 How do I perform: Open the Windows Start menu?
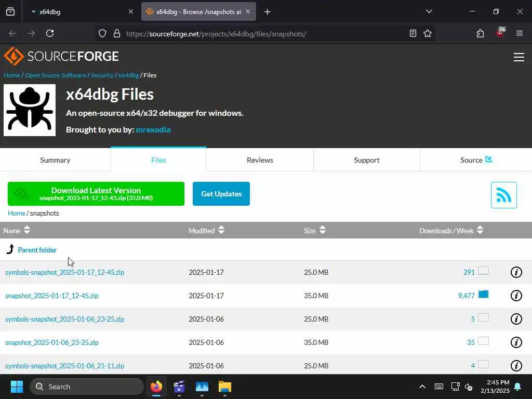click(x=17, y=387)
